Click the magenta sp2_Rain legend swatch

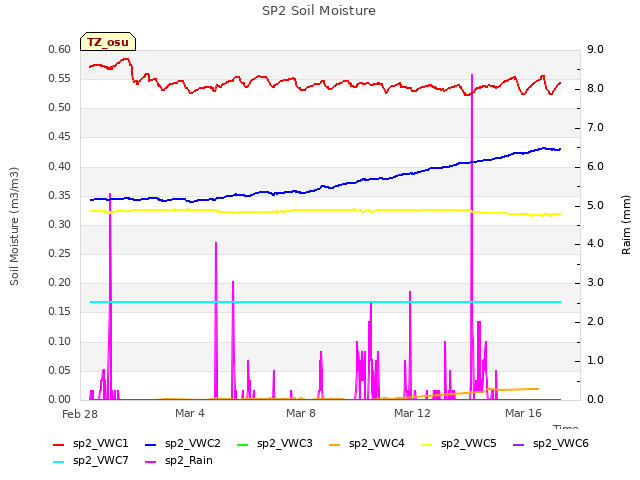pyautogui.click(x=151, y=462)
